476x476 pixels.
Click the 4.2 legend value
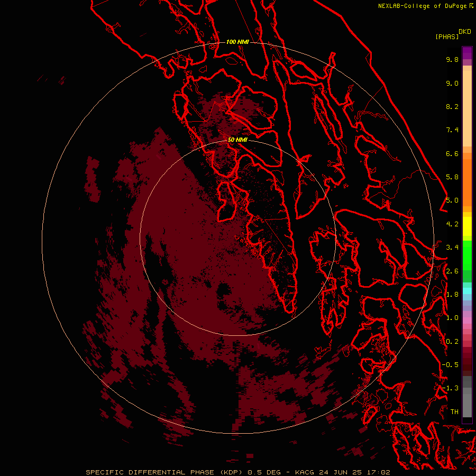click(452, 224)
